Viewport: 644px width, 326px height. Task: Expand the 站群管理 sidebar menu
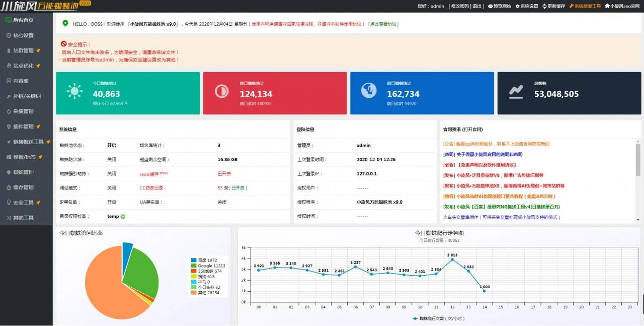click(x=23, y=50)
